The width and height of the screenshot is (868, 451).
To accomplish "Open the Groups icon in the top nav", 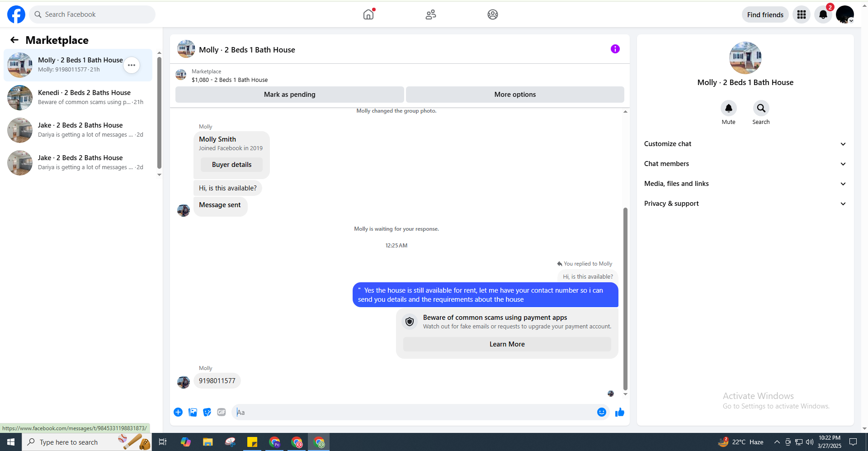I will point(493,14).
